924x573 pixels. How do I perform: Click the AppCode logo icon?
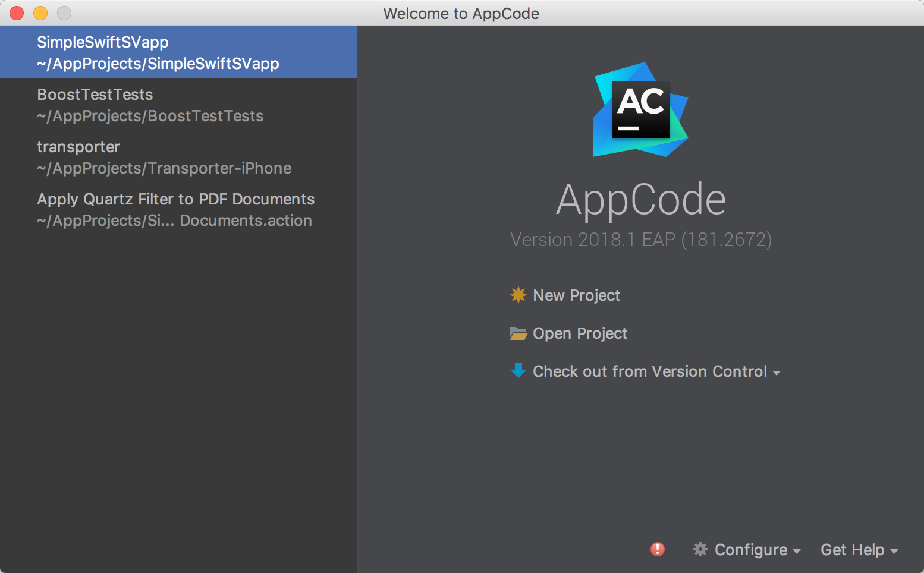click(640, 110)
